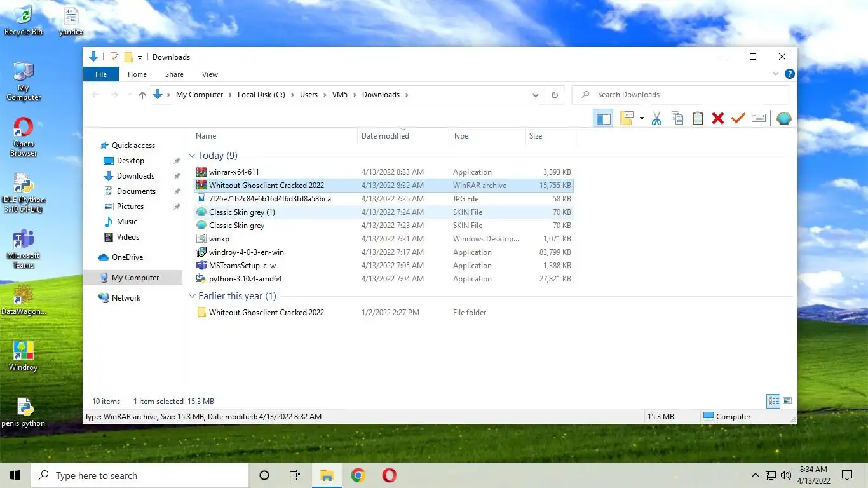The width and height of the screenshot is (868, 488).
Task: Select the winrar-x64-611 file
Action: [x=383, y=172]
